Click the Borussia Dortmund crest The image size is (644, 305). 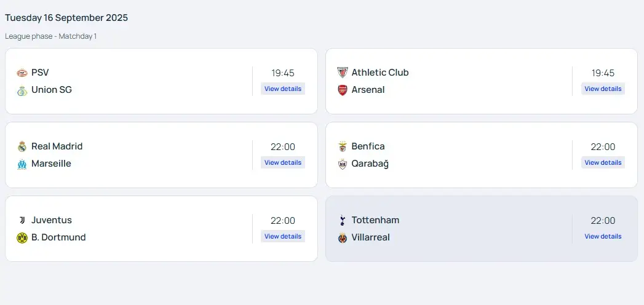[22, 238]
